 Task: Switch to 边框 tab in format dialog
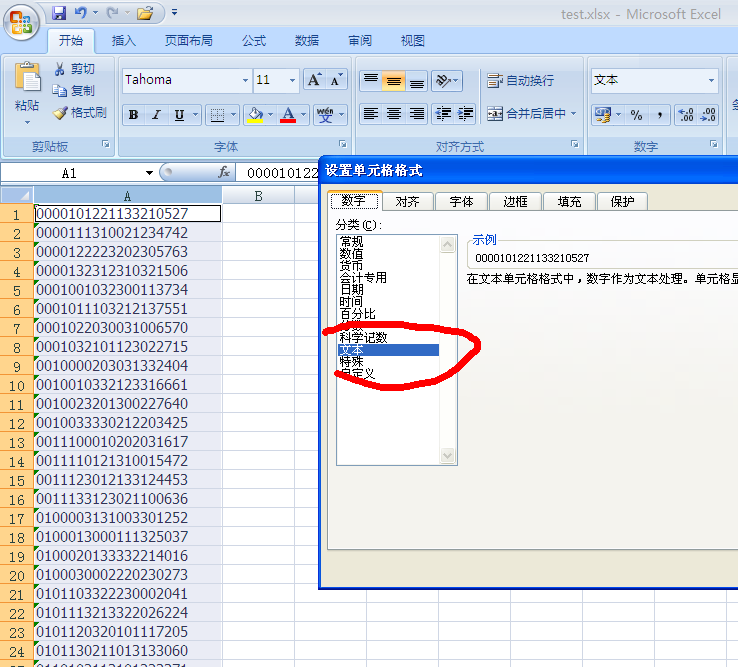(x=515, y=202)
